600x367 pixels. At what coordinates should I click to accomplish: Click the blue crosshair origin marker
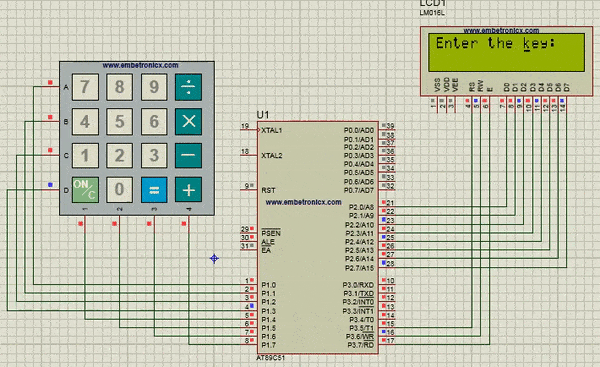click(x=214, y=259)
